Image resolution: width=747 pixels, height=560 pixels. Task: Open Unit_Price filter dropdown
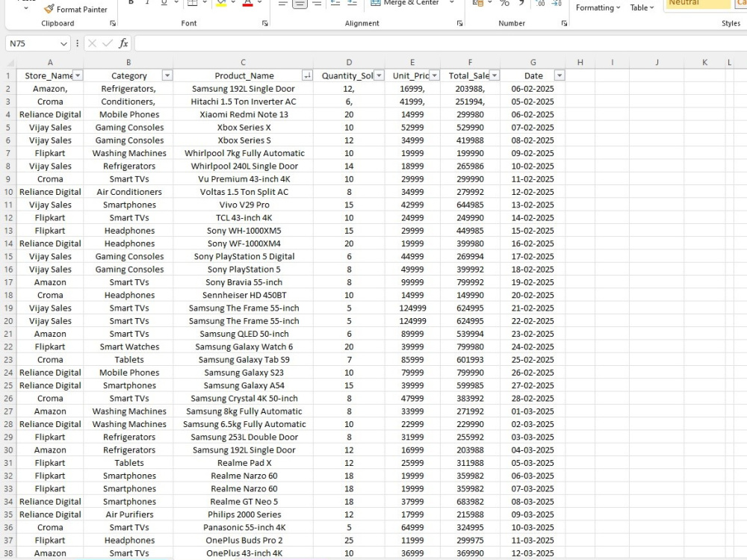tap(435, 75)
